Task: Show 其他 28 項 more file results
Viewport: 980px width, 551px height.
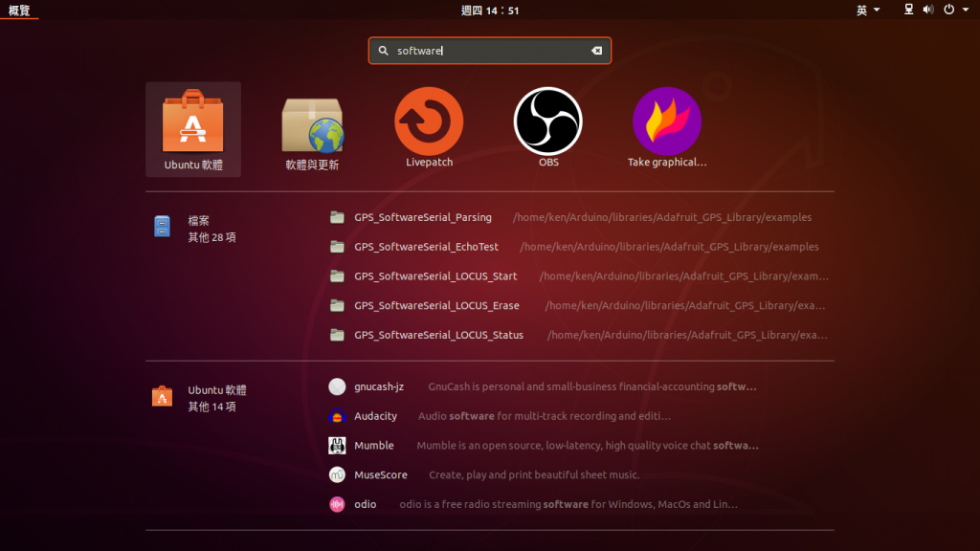Action: pyautogui.click(x=212, y=237)
